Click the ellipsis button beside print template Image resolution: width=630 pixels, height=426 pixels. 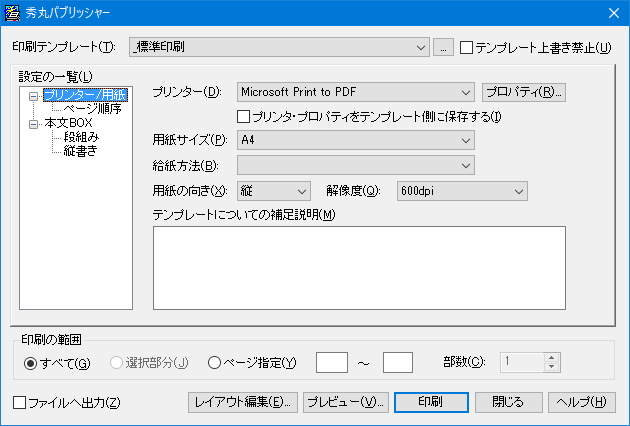point(444,47)
